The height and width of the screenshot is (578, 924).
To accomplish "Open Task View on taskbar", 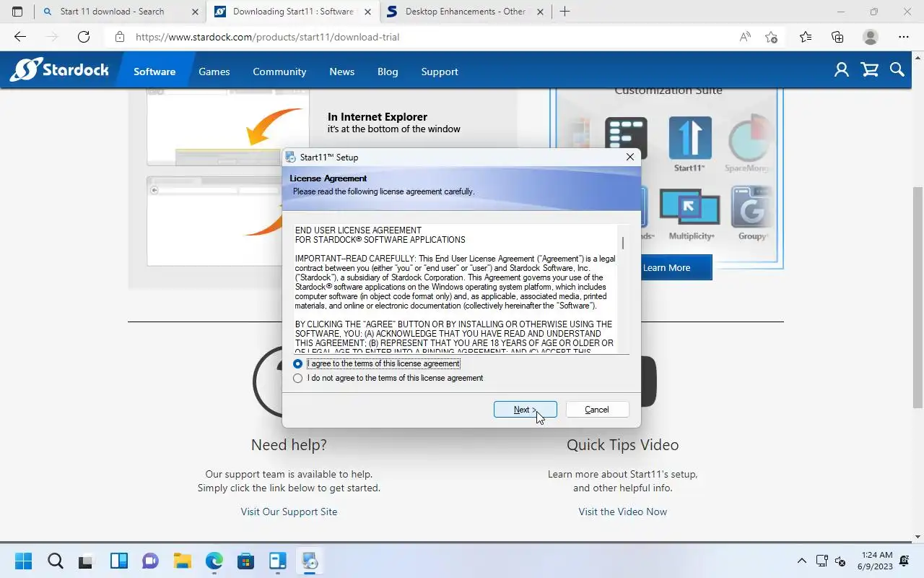I will pos(87,561).
